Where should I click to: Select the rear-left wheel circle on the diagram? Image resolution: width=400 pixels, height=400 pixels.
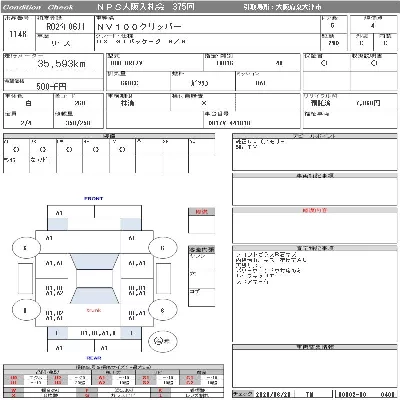26,310
